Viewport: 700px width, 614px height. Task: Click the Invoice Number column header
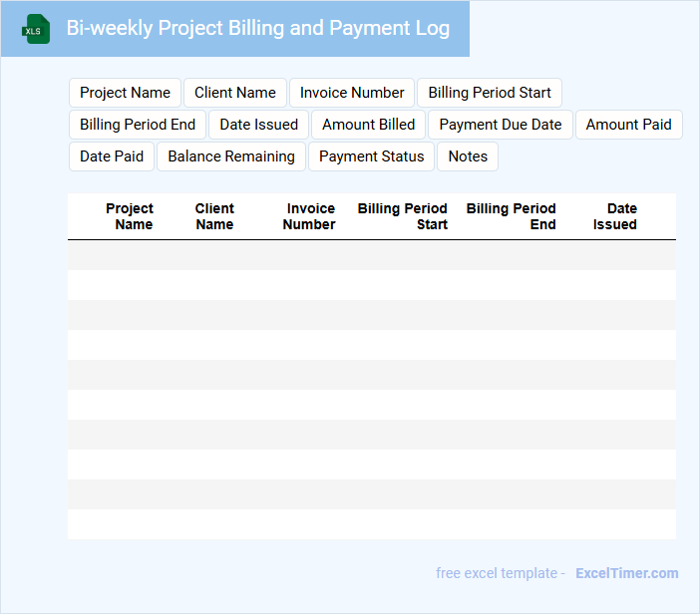pos(309,216)
